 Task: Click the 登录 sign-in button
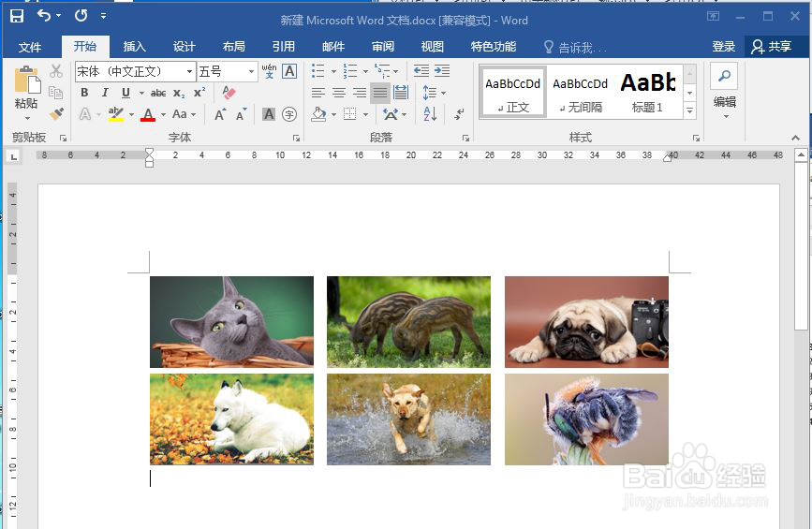(723, 47)
